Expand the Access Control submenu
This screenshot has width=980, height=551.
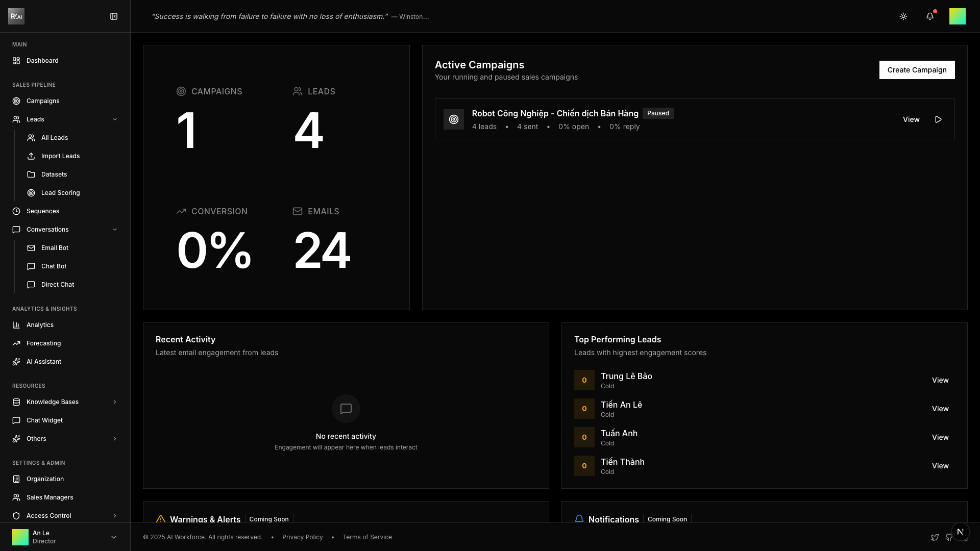point(114,516)
